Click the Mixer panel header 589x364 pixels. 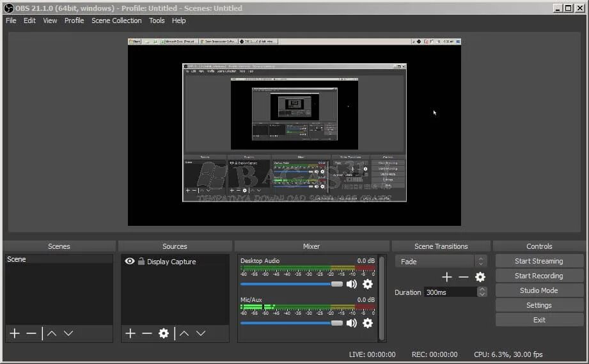(x=311, y=246)
